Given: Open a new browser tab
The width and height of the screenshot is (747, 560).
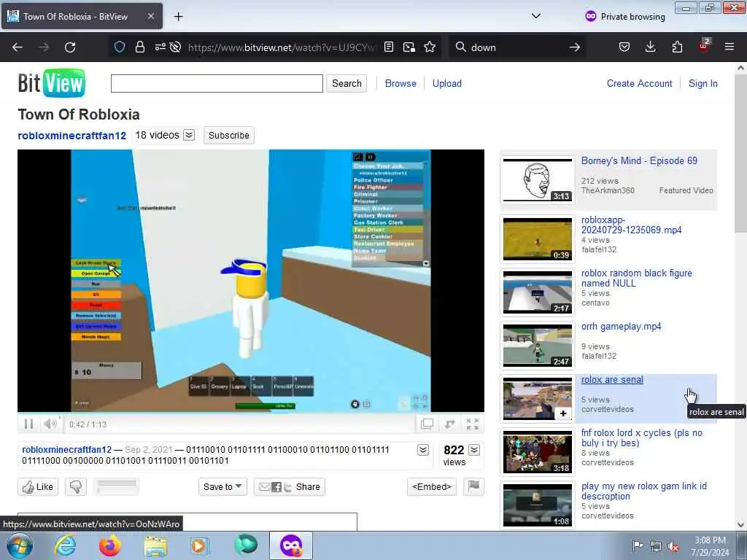Looking at the screenshot, I should click(178, 17).
